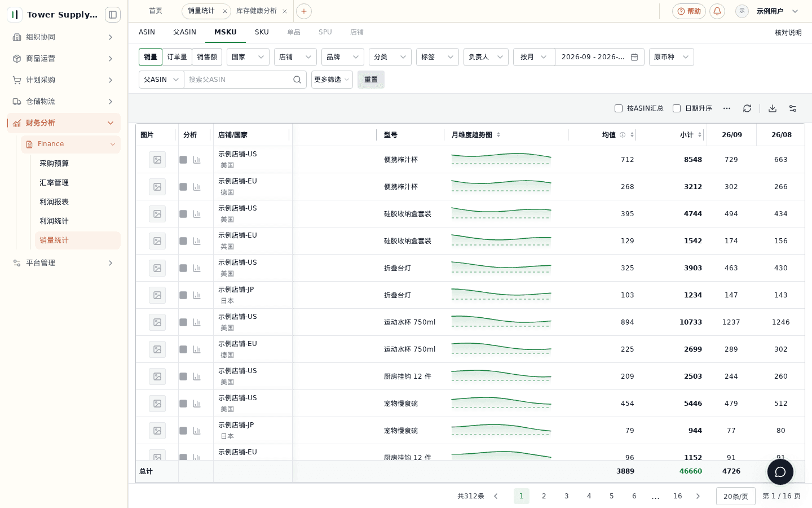This screenshot has width=812, height=508.
Task: Open column settings icon at the toolbar's right end
Action: pos(793,108)
